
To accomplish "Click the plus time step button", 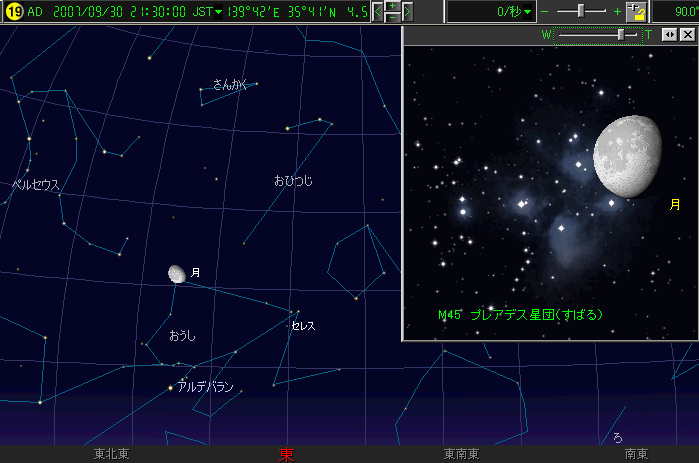I will 393,6.
